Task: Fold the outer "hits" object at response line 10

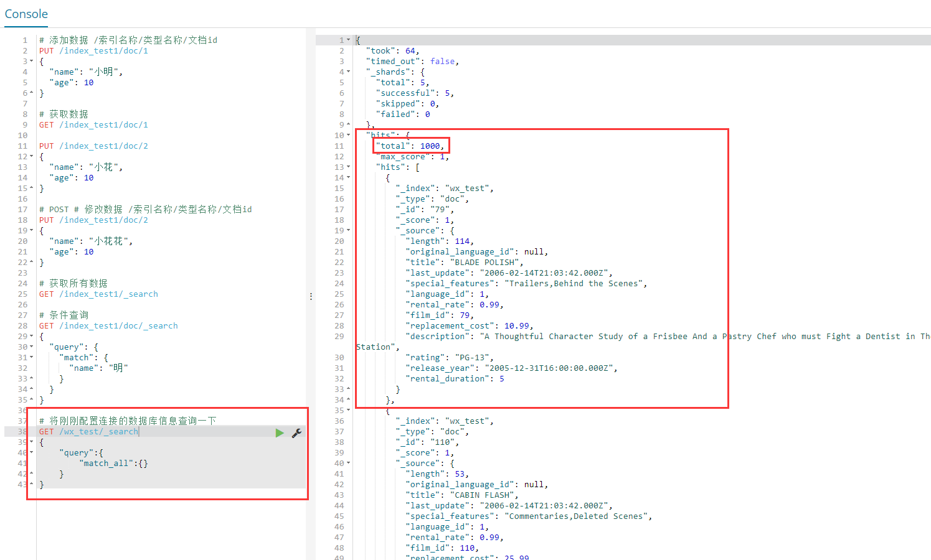Action: [x=349, y=136]
